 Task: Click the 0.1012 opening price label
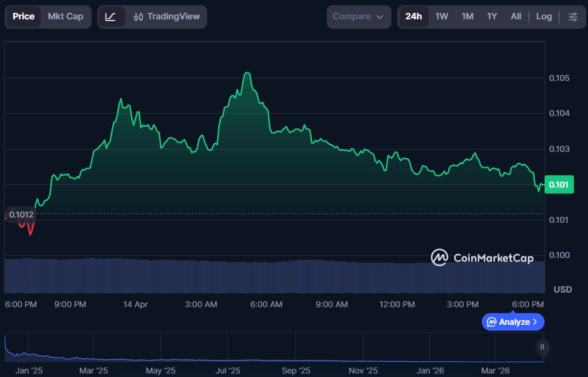point(21,215)
